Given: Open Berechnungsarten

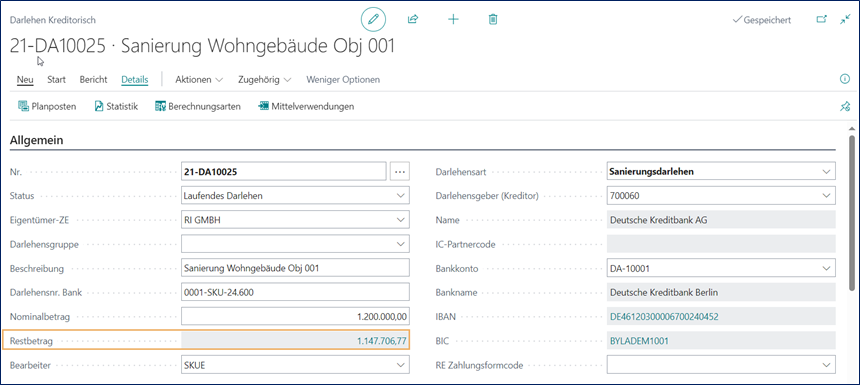Looking at the screenshot, I should pyautogui.click(x=198, y=106).
